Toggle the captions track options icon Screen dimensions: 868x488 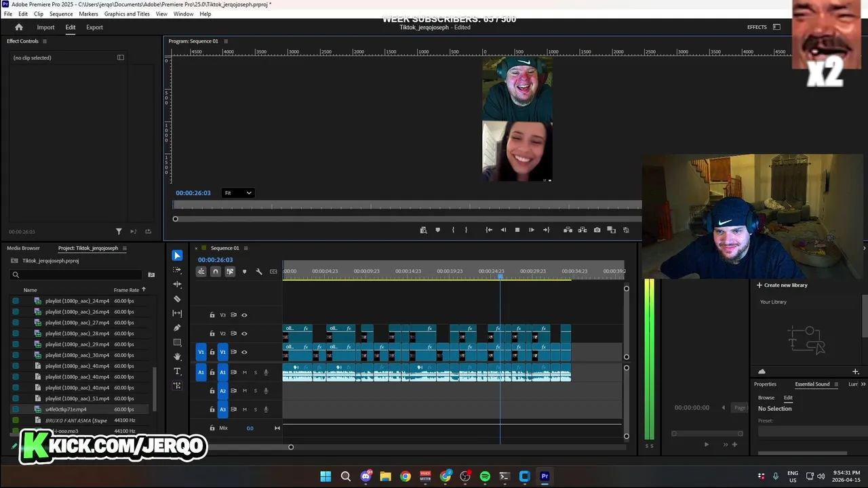pos(273,271)
